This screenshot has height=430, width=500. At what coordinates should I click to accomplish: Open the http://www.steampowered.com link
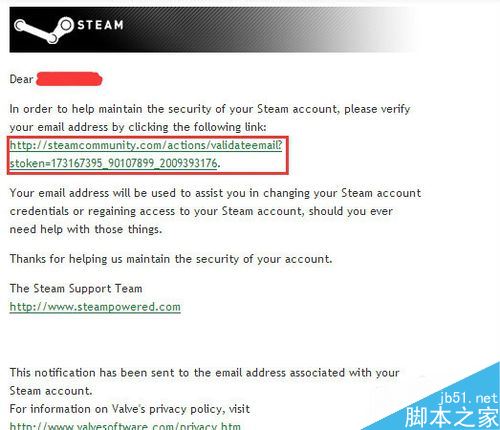(95, 307)
